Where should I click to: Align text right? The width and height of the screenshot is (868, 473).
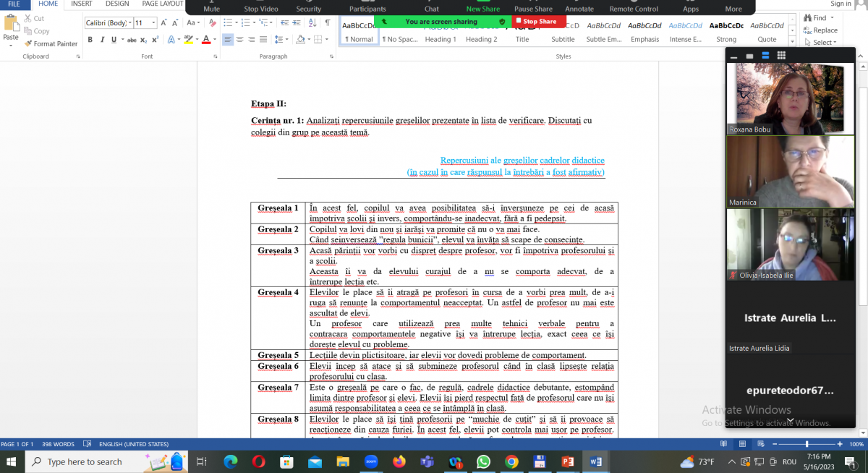tap(252, 40)
